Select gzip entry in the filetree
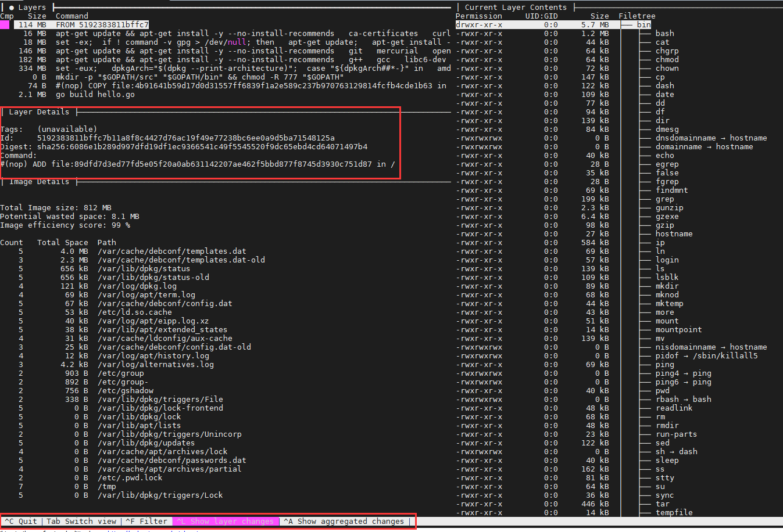Viewport: 783px width, 532px height. coord(665,225)
